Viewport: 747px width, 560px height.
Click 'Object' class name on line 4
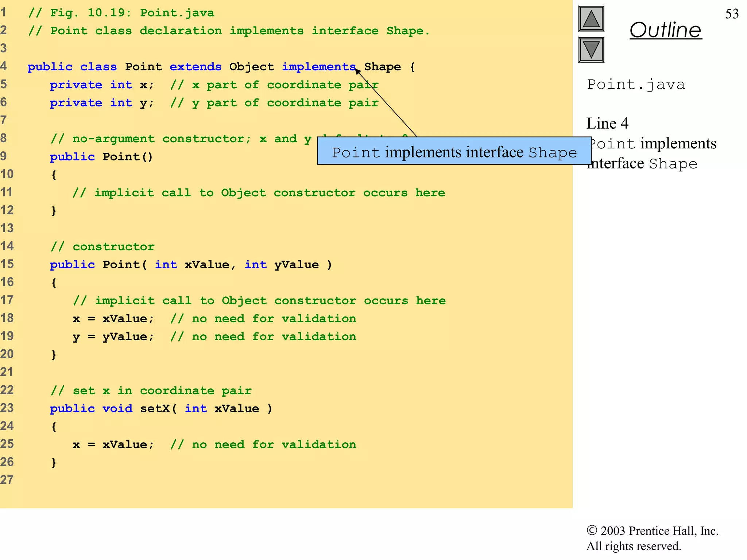[x=252, y=67]
